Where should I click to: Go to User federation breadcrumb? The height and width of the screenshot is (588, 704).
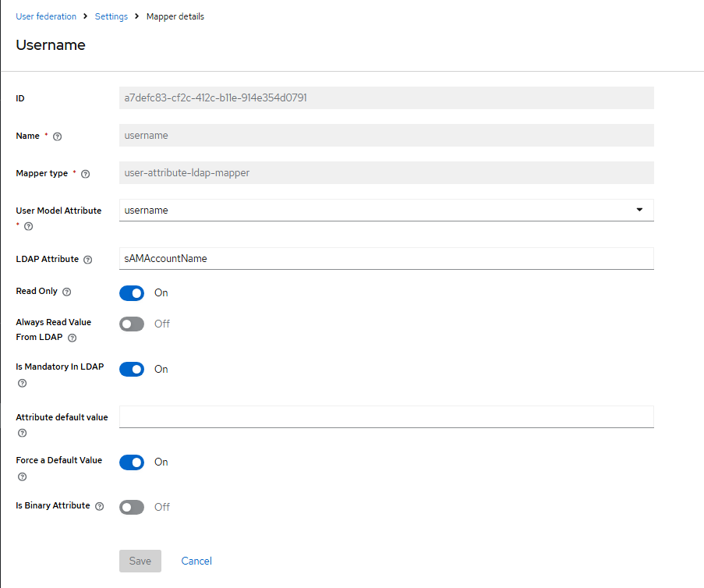[x=46, y=16]
